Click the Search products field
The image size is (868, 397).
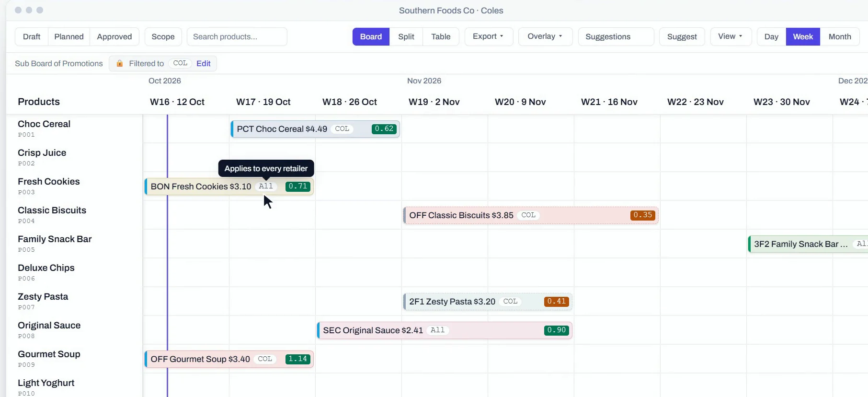coord(237,36)
